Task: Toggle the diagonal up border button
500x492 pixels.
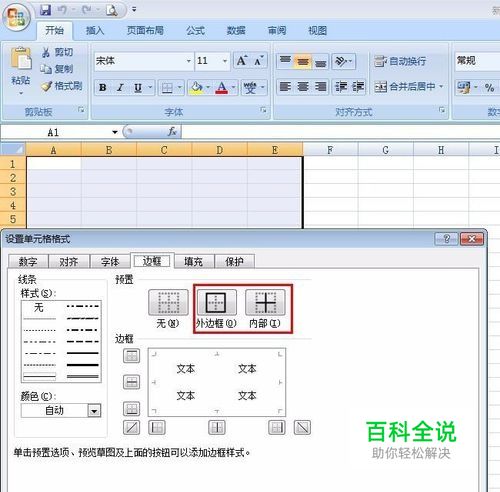Action: (132, 427)
